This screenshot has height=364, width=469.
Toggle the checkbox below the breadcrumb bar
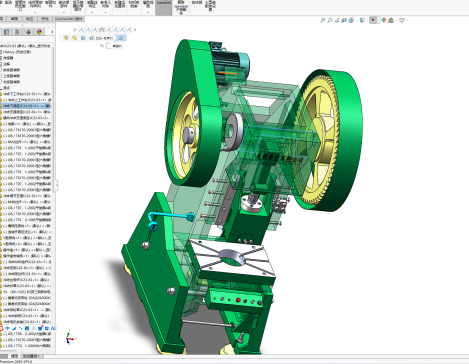[109, 46]
